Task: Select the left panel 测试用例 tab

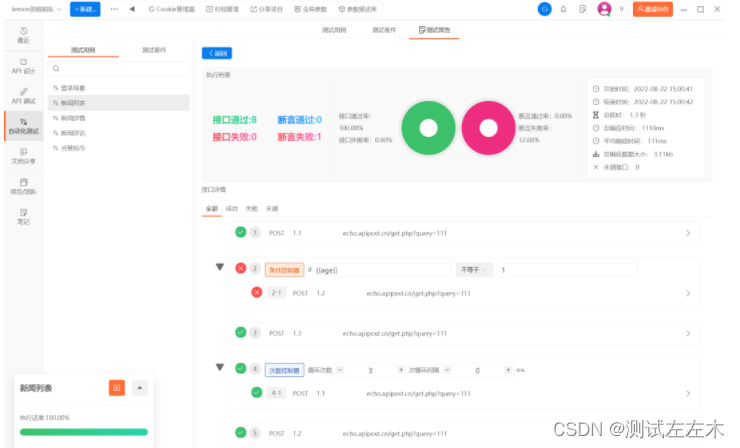Action: click(x=83, y=50)
